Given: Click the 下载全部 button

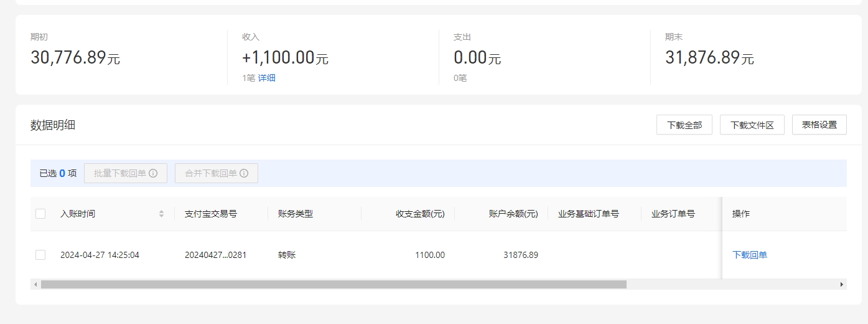Looking at the screenshot, I should pos(684,125).
